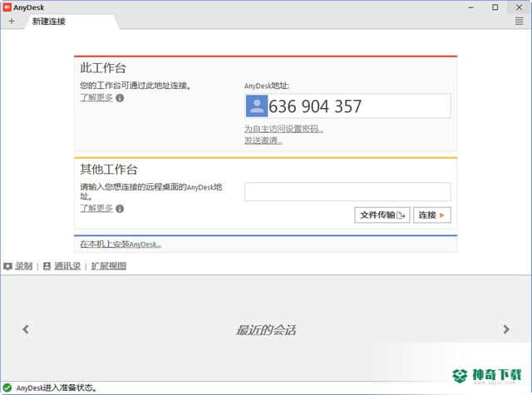
Task: Open the 通讯录 link
Action: click(67, 266)
